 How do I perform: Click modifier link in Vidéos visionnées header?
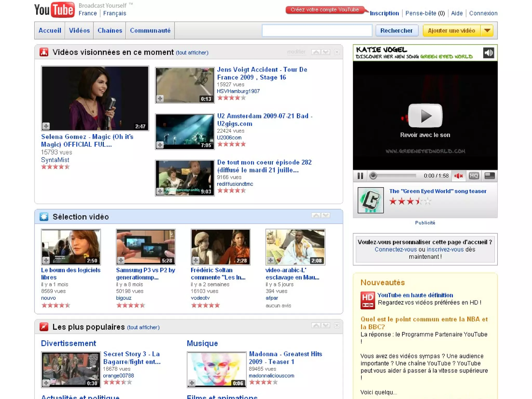click(x=296, y=52)
